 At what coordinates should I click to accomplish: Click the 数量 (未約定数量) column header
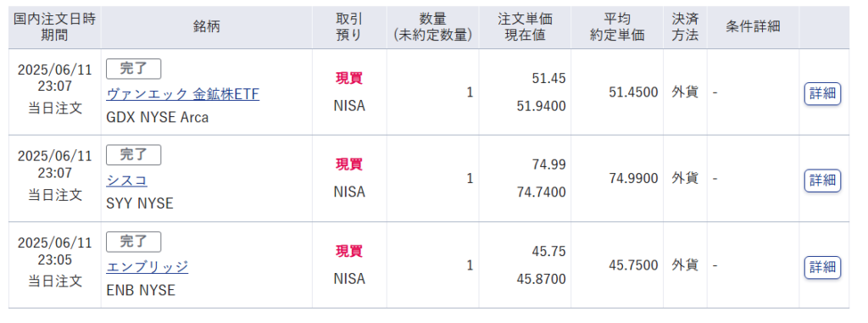[433, 27]
